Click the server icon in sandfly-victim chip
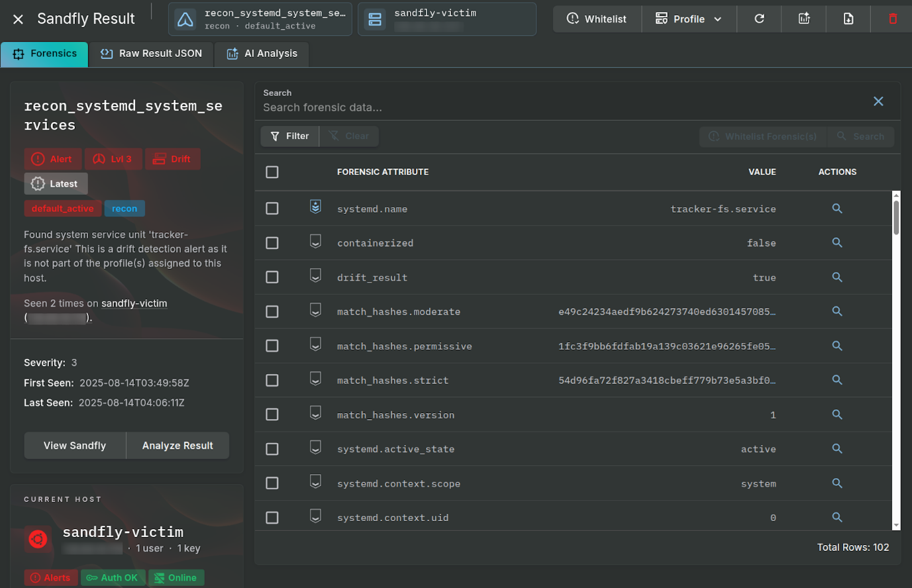The width and height of the screenshot is (912, 588). click(x=375, y=20)
